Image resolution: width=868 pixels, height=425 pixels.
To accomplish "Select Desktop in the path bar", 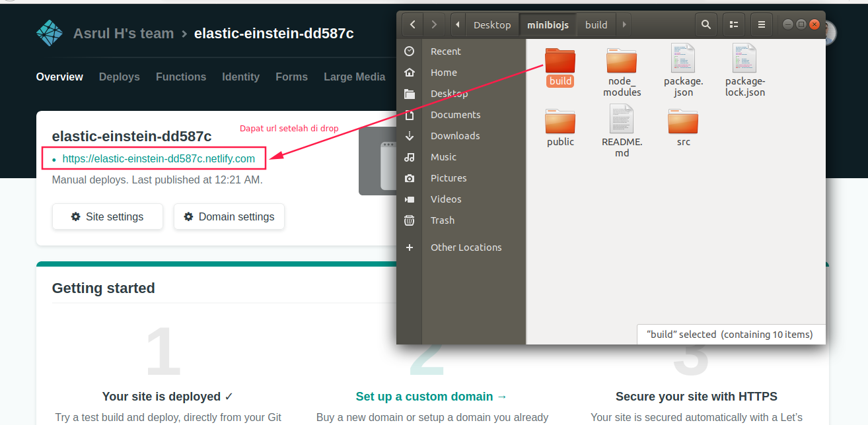I will coord(492,25).
